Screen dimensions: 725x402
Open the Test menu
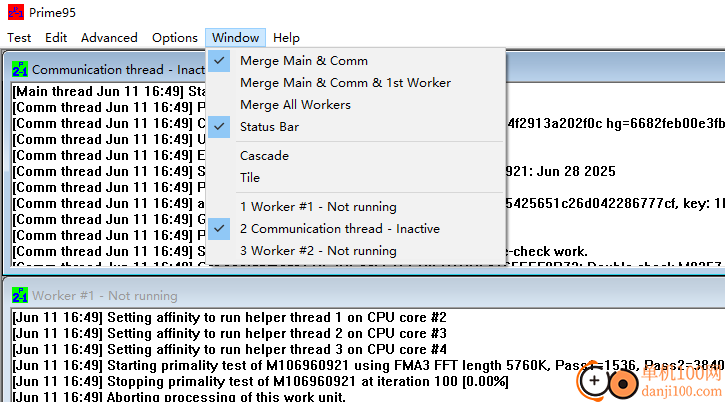click(x=19, y=37)
